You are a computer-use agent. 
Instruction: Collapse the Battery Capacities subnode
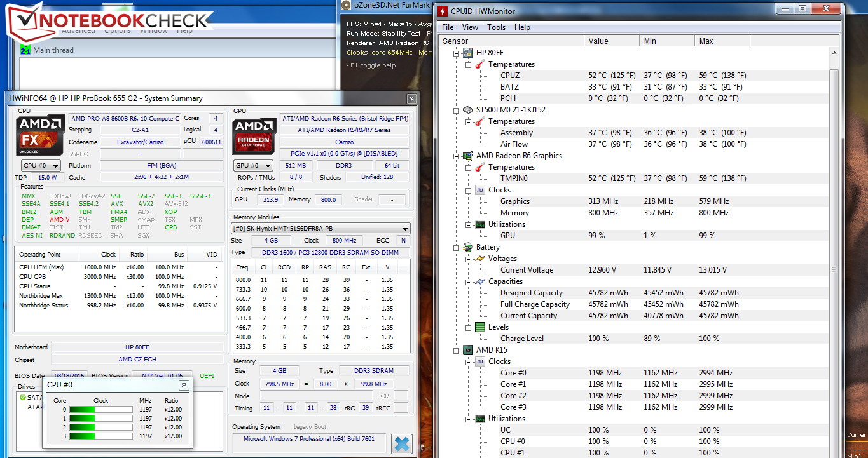[469, 281]
